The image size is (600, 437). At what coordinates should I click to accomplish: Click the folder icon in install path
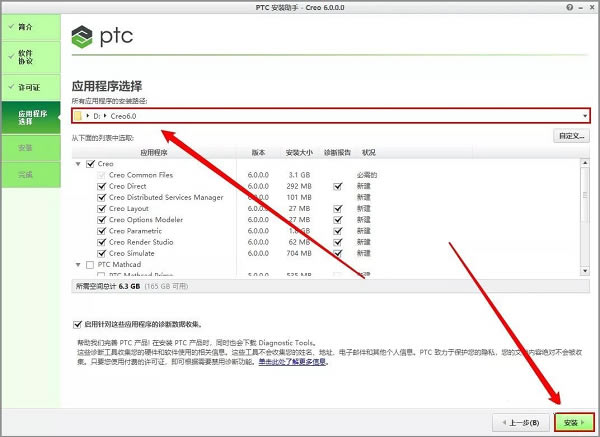tap(78, 116)
